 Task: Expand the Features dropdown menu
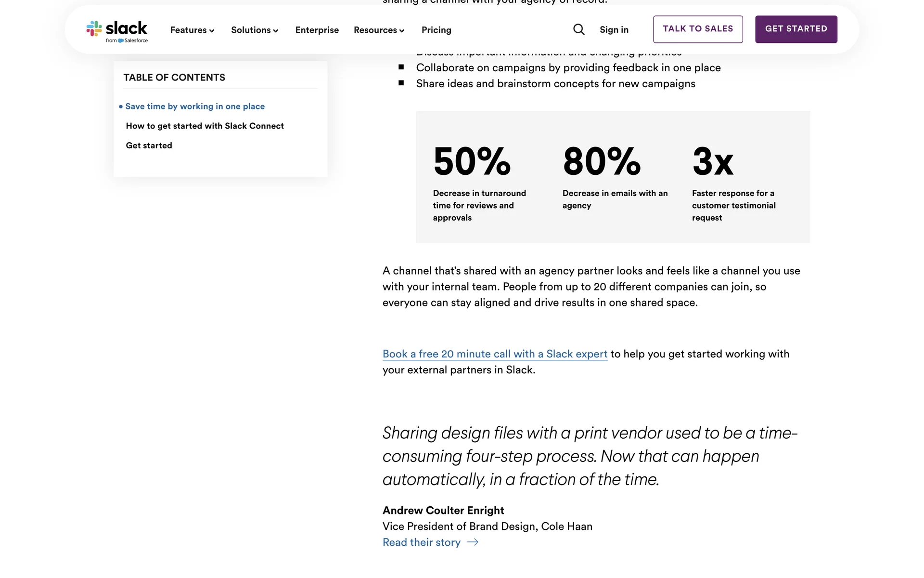[192, 30]
